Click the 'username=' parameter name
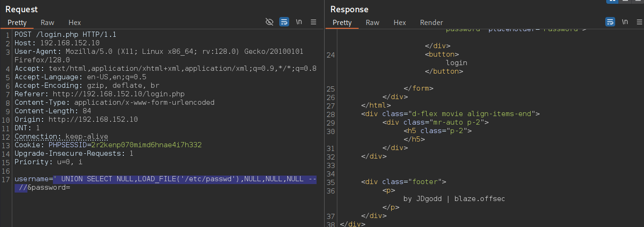Screen dimensions: 644x227 tap(34, 179)
